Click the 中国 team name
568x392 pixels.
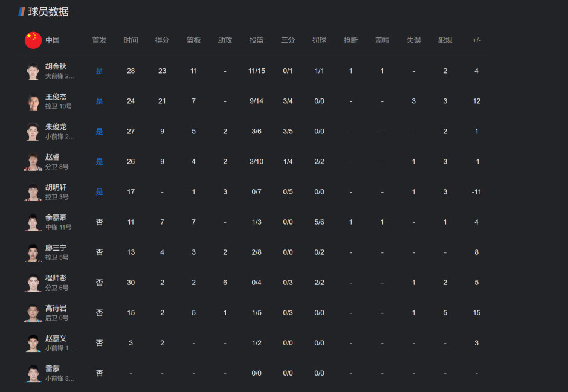(53, 40)
